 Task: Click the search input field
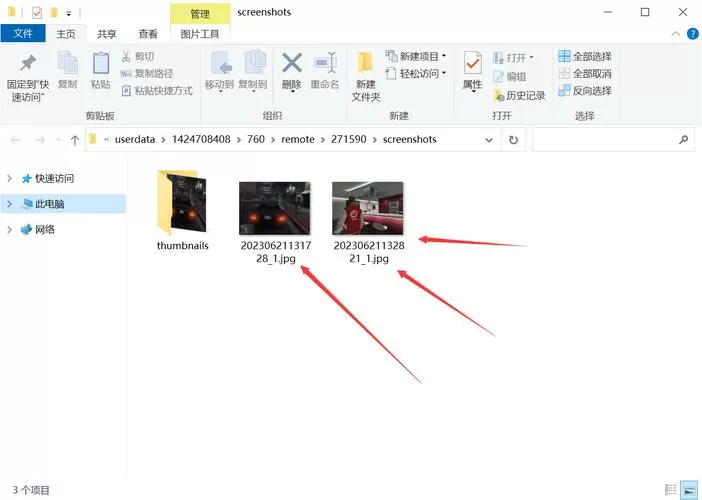click(613, 140)
